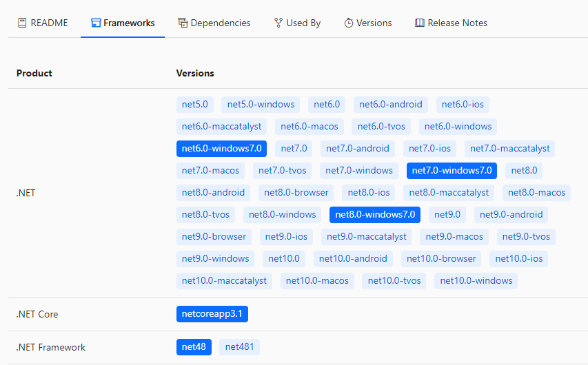Choose the net8.0-windows7.0 framework badge
This screenshot has width=588, height=365.
(375, 214)
